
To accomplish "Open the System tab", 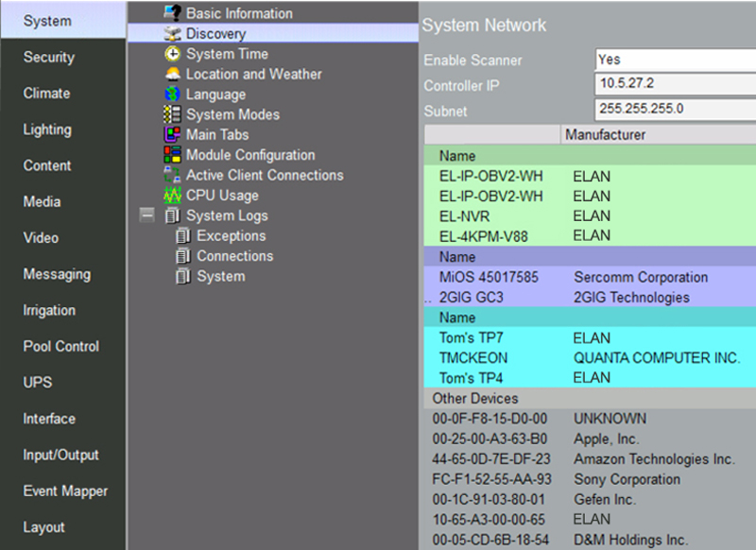I will pos(63,20).
